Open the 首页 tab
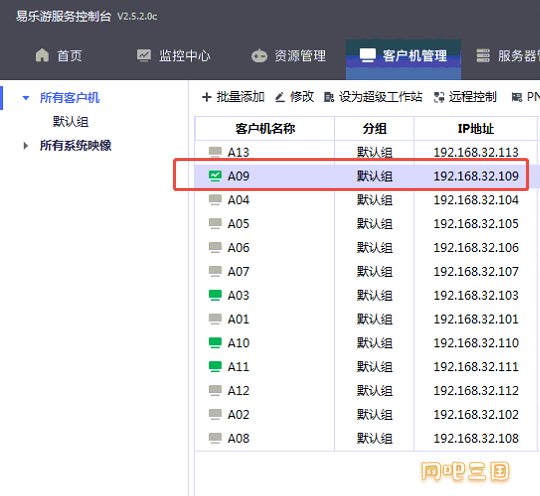The height and width of the screenshot is (496, 540). (59, 55)
